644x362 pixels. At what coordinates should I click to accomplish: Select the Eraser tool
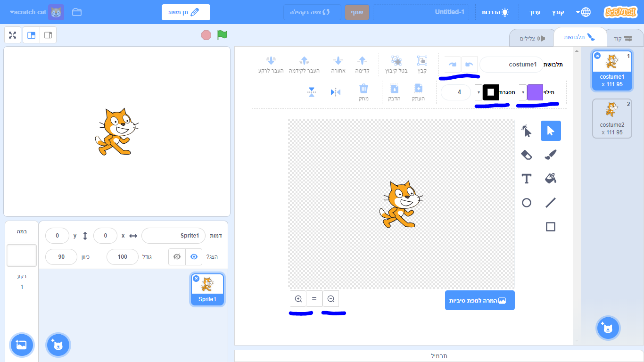pyautogui.click(x=527, y=155)
